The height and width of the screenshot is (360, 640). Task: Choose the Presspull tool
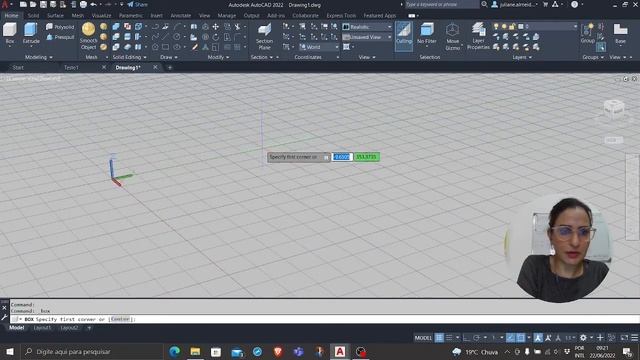[60, 37]
